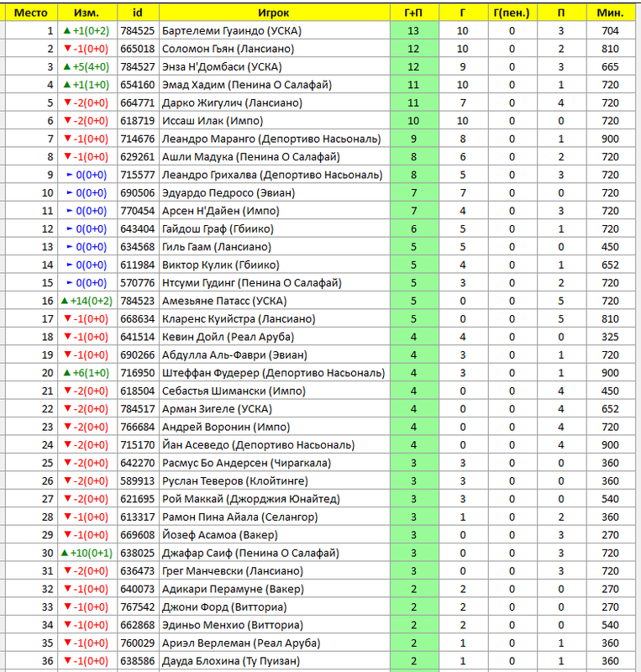The height and width of the screenshot is (672, 641).
Task: Click change cell +10(0+1)
Action: pyautogui.click(x=87, y=553)
